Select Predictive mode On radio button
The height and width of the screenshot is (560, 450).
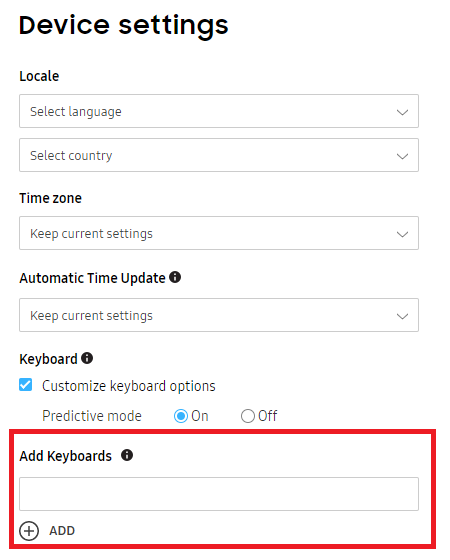click(x=181, y=416)
